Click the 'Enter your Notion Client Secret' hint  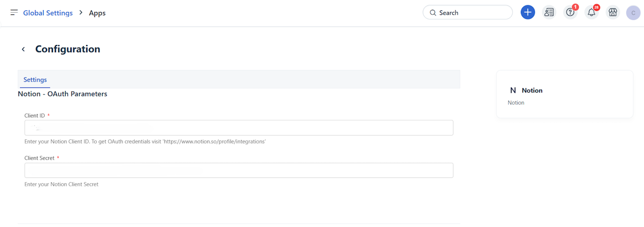(61, 184)
